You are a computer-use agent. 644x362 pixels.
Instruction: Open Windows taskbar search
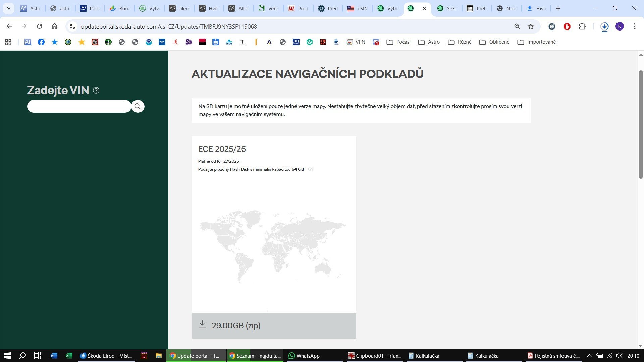coord(22,356)
